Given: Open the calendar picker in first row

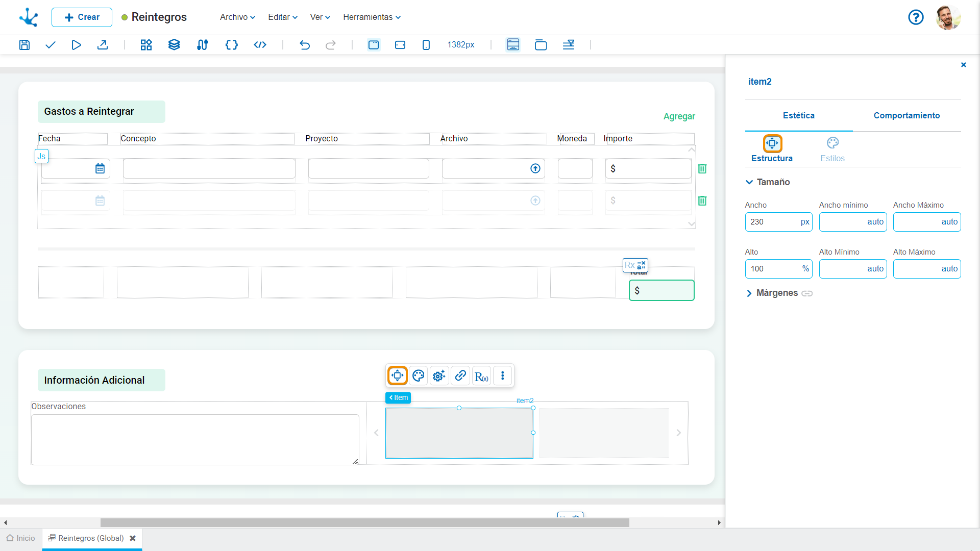Looking at the screenshot, I should 100,168.
